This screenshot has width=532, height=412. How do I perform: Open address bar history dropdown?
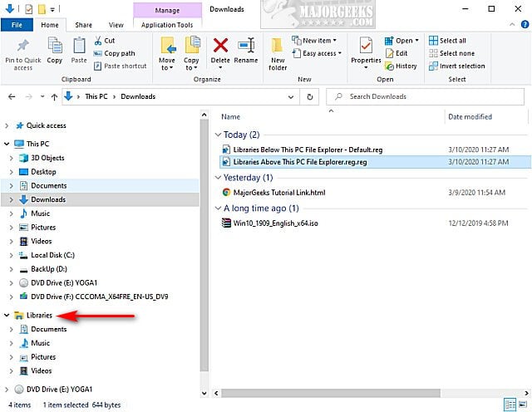coord(291,97)
